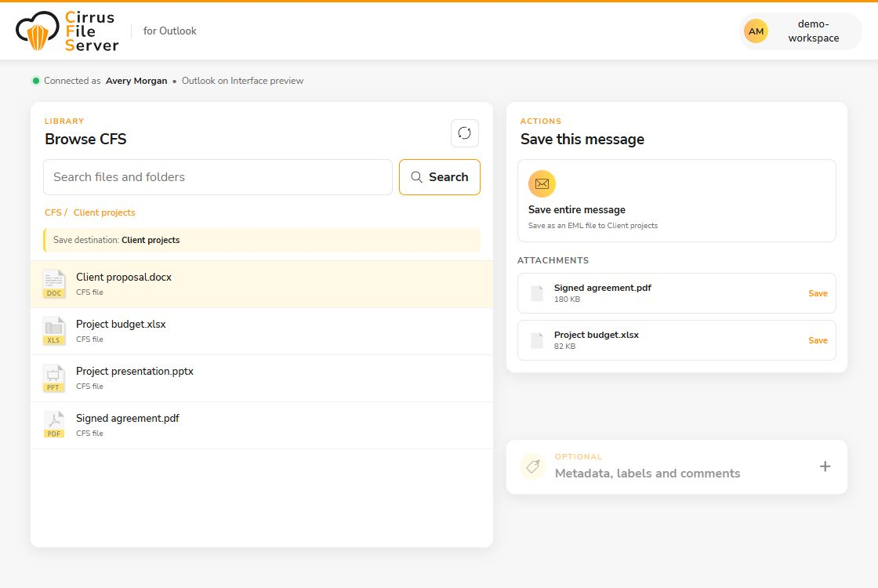Go to the CFS root breadcrumb
The width and height of the screenshot is (878, 588).
pyautogui.click(x=53, y=212)
